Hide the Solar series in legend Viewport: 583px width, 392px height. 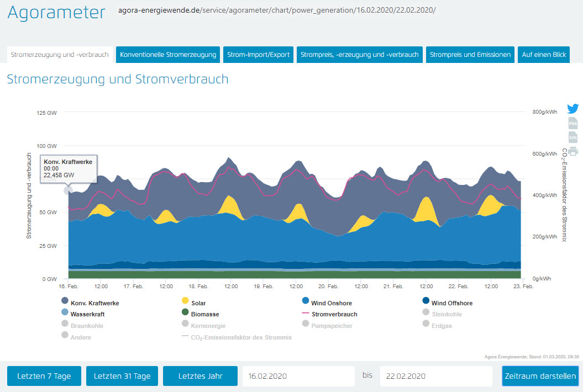198,303
